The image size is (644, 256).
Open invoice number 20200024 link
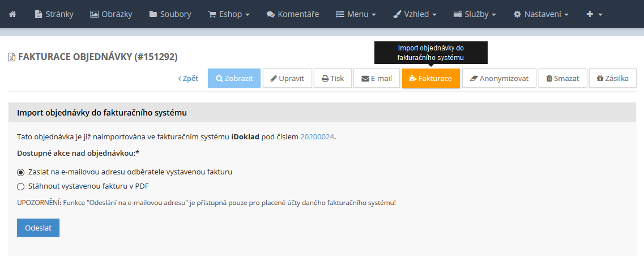click(x=317, y=136)
